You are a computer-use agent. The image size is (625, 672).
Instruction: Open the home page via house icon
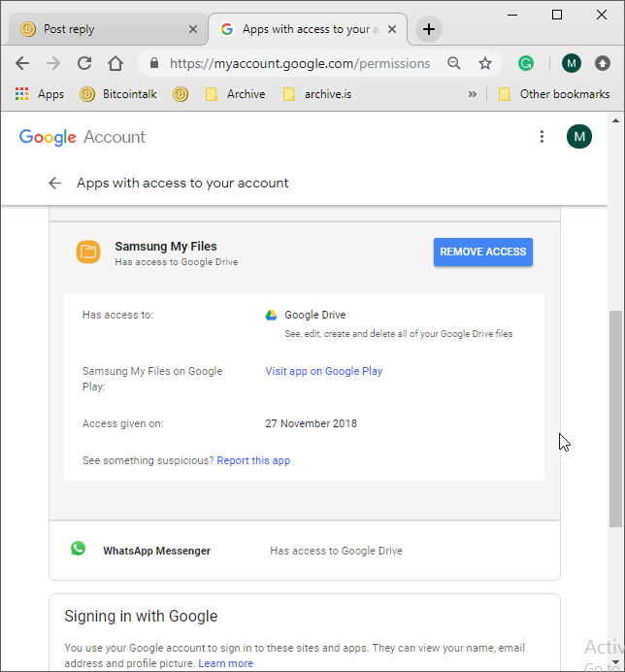tap(115, 63)
